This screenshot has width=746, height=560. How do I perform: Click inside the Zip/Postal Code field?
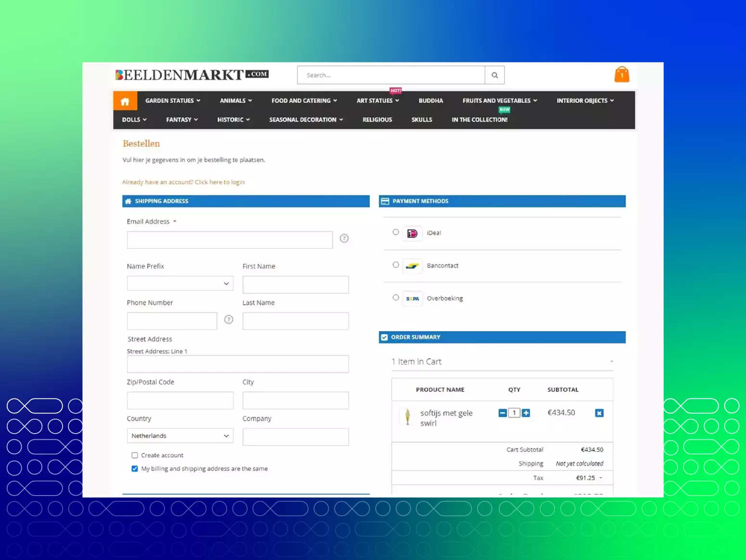[179, 400]
